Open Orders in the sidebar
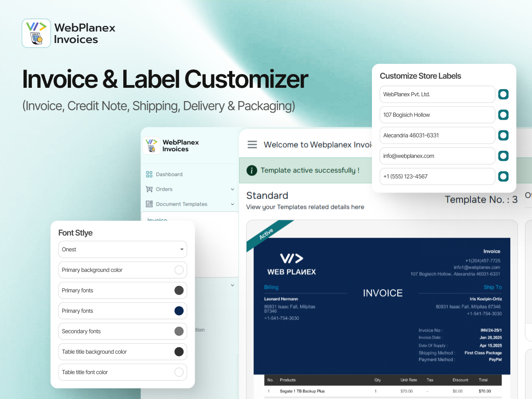The image size is (532, 399). tap(164, 189)
